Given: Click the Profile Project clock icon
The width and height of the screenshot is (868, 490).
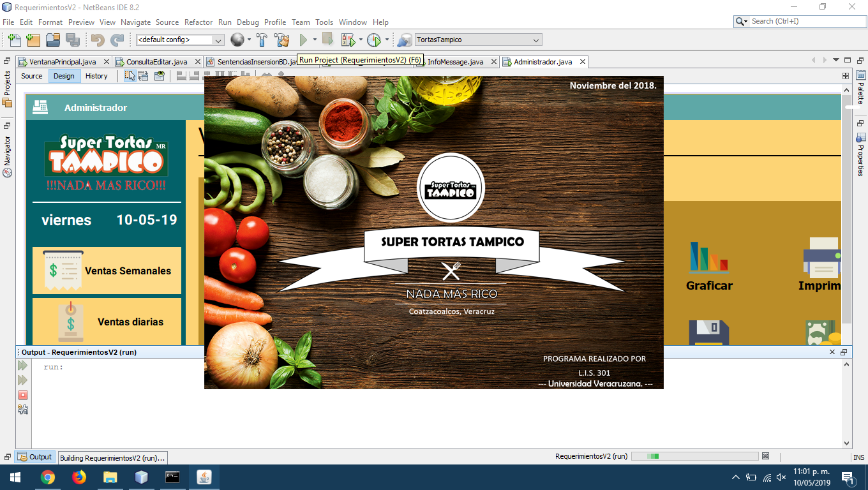Looking at the screenshot, I should click(x=374, y=40).
